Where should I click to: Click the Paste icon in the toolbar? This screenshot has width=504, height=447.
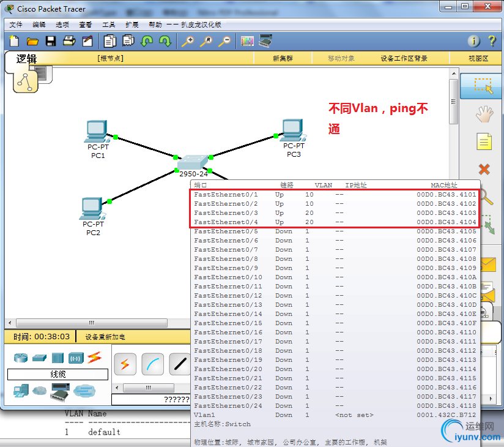128,41
